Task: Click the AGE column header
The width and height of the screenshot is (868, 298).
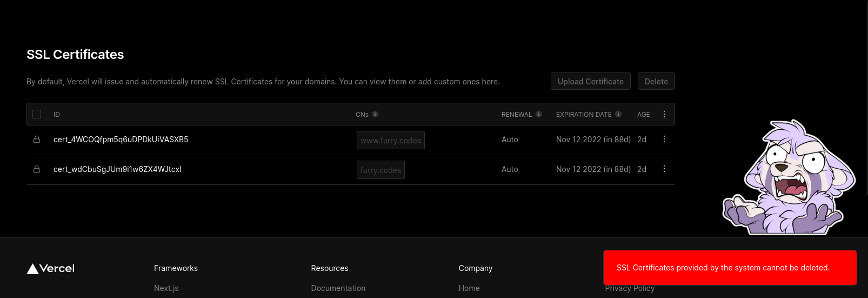Action: [x=643, y=115]
